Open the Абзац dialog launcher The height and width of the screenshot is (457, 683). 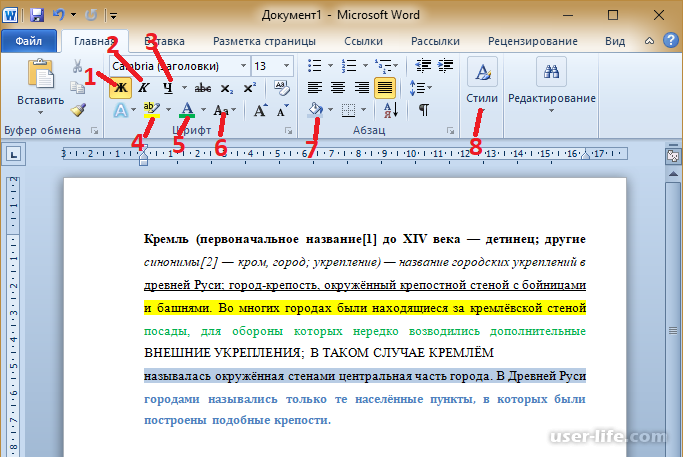coord(450,130)
